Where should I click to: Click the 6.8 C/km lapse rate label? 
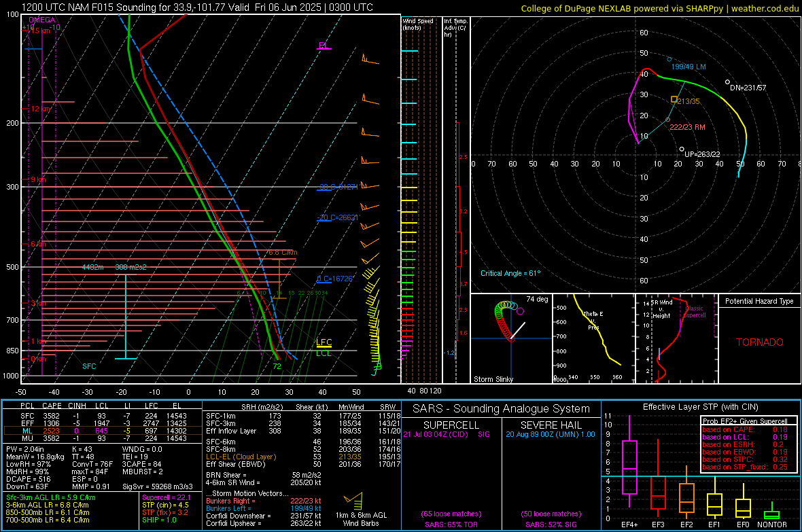pyautogui.click(x=283, y=252)
